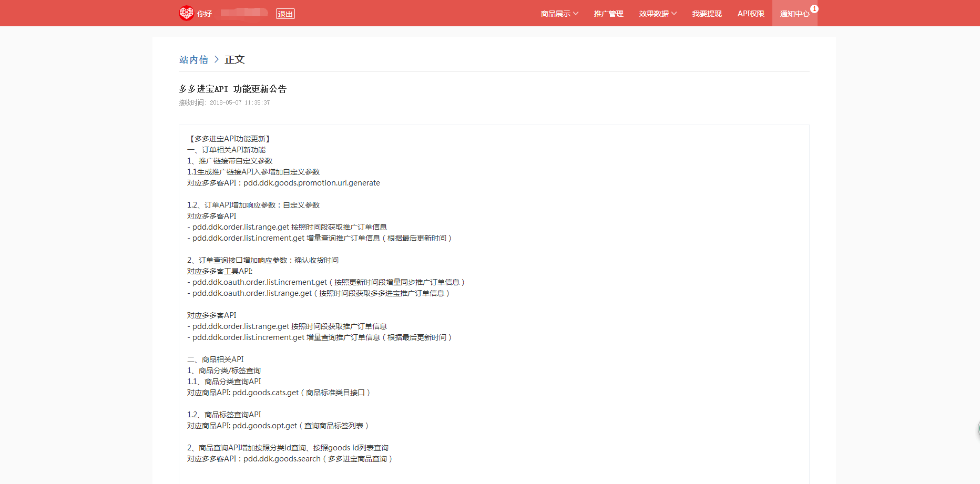Click the blurred username in header
The image size is (980, 484).
click(x=244, y=13)
